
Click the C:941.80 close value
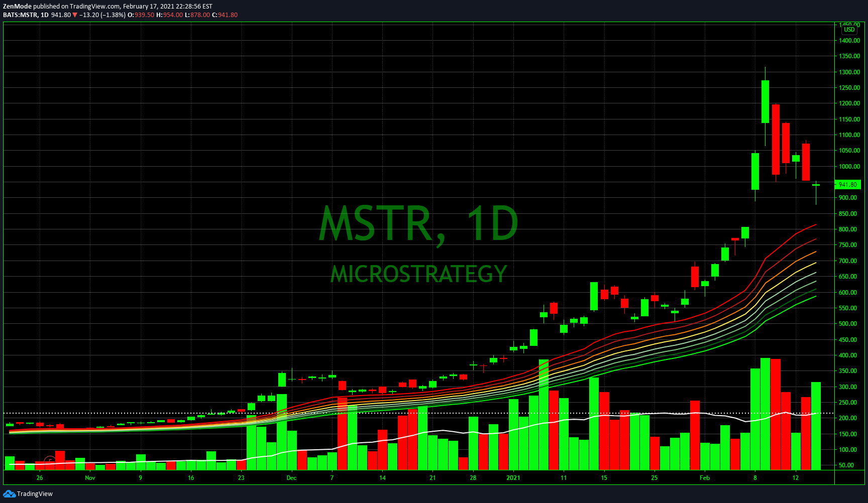225,15
